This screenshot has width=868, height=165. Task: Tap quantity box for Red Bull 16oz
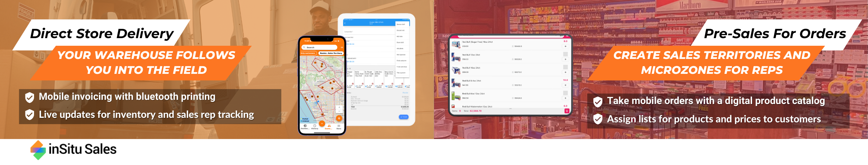[x=565, y=67]
